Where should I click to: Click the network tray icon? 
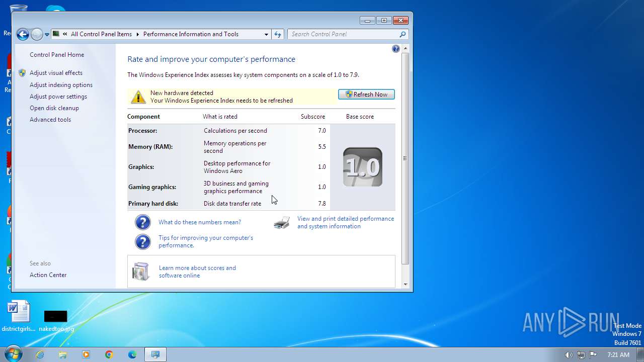tap(581, 355)
